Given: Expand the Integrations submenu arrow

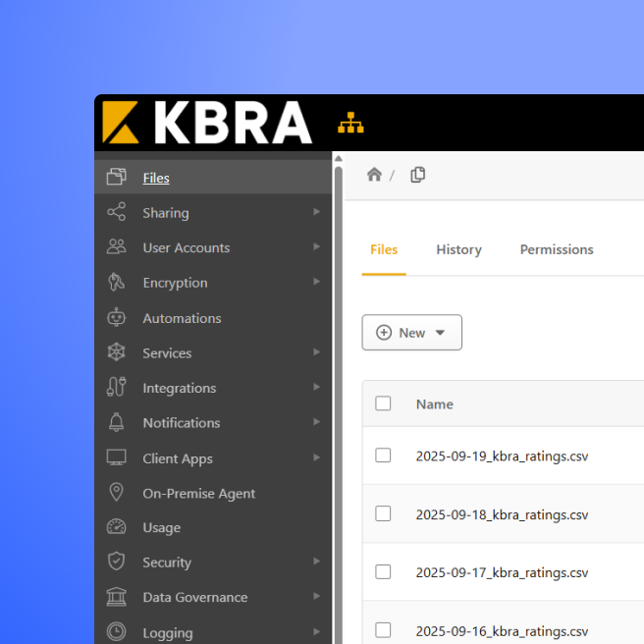Looking at the screenshot, I should point(316,387).
